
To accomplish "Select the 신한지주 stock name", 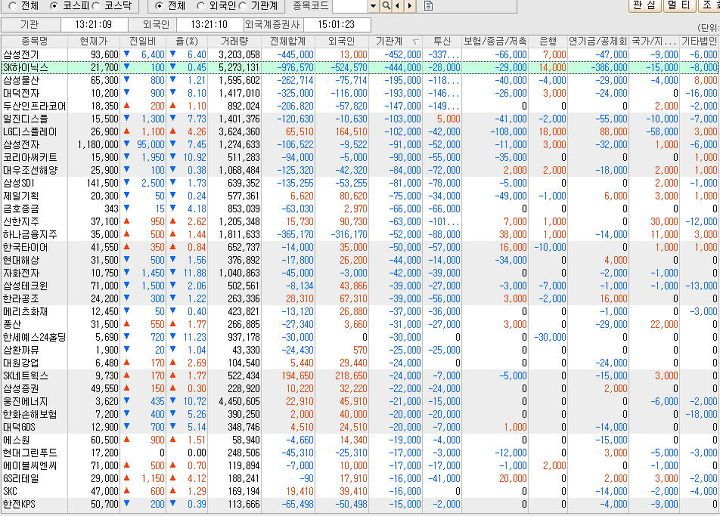I will tap(21, 222).
